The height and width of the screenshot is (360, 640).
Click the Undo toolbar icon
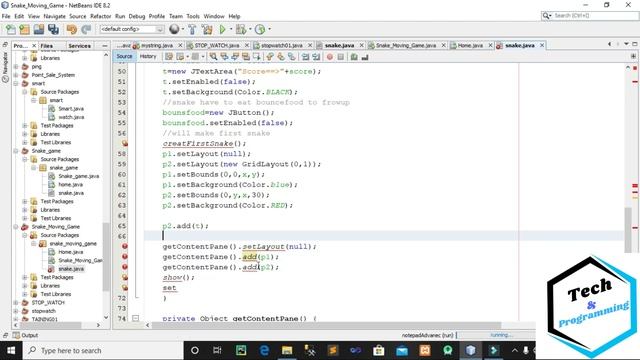[72, 29]
